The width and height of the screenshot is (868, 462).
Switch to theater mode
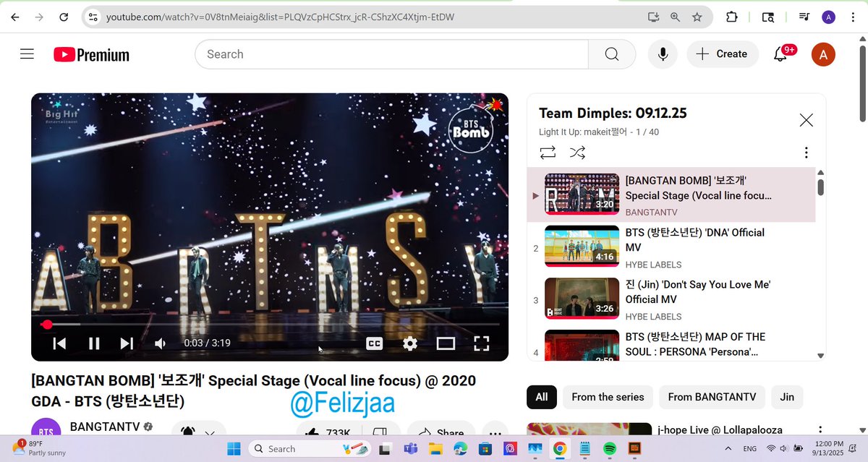click(446, 343)
